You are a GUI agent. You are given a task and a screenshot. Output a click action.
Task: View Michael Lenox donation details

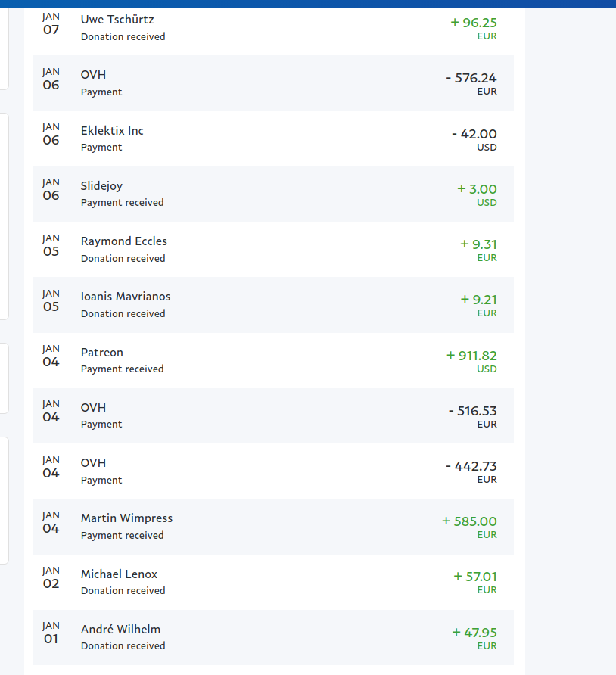273,583
